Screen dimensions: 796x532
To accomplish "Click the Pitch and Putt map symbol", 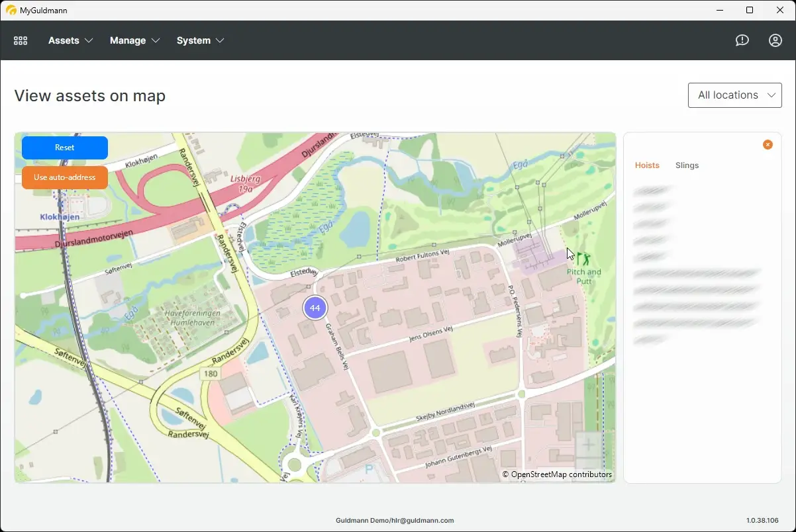I will click(582, 258).
